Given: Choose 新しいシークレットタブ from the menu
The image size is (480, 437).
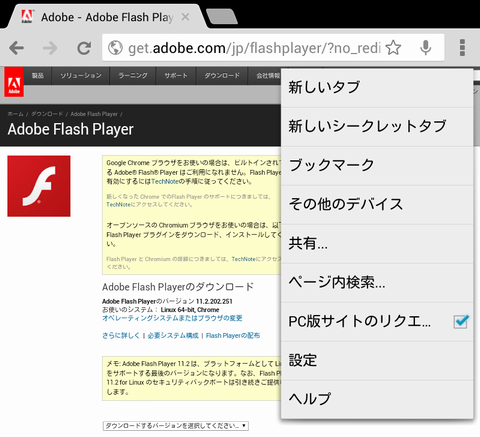Looking at the screenshot, I should (377, 127).
